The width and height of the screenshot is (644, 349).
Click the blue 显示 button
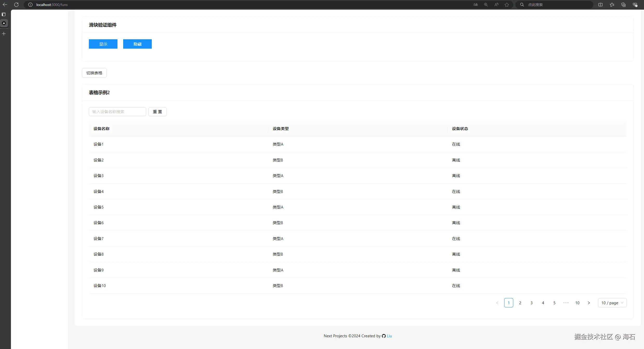[103, 44]
